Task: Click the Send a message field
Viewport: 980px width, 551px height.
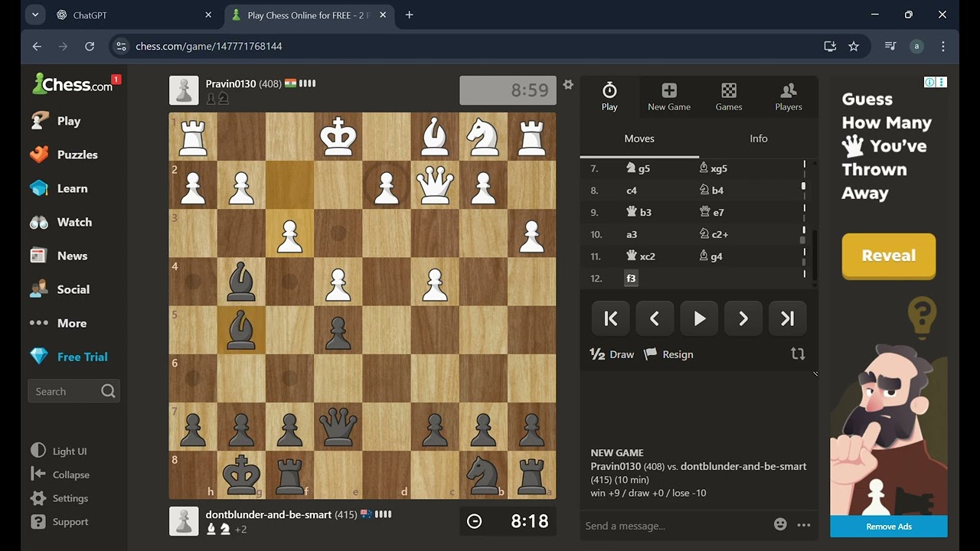Action: (x=674, y=526)
